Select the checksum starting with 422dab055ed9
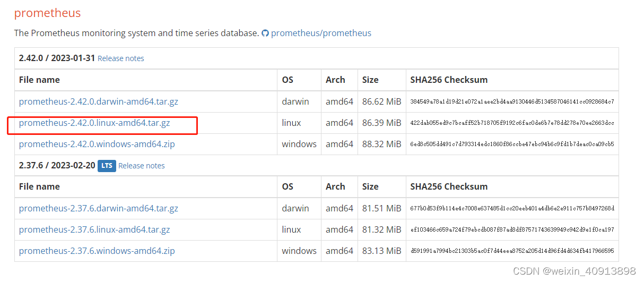 512,123
